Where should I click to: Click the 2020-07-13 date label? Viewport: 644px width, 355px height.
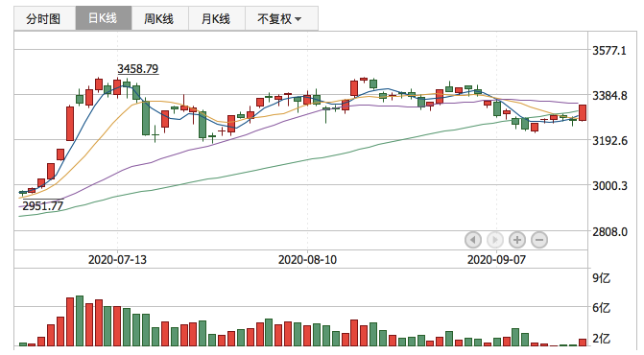[117, 260]
